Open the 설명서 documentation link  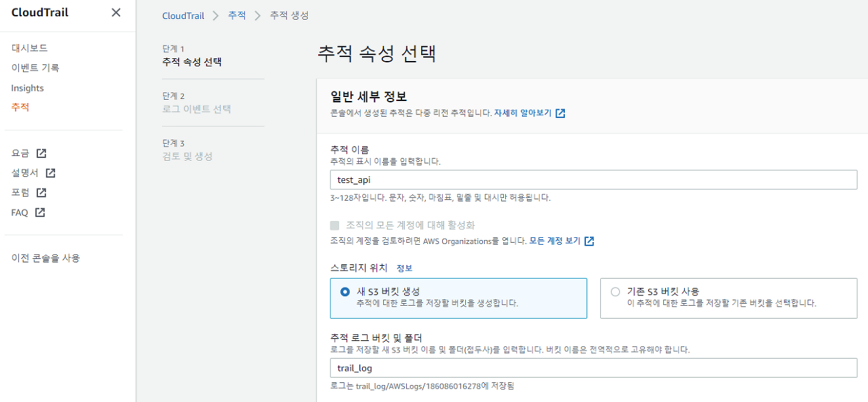tap(24, 173)
